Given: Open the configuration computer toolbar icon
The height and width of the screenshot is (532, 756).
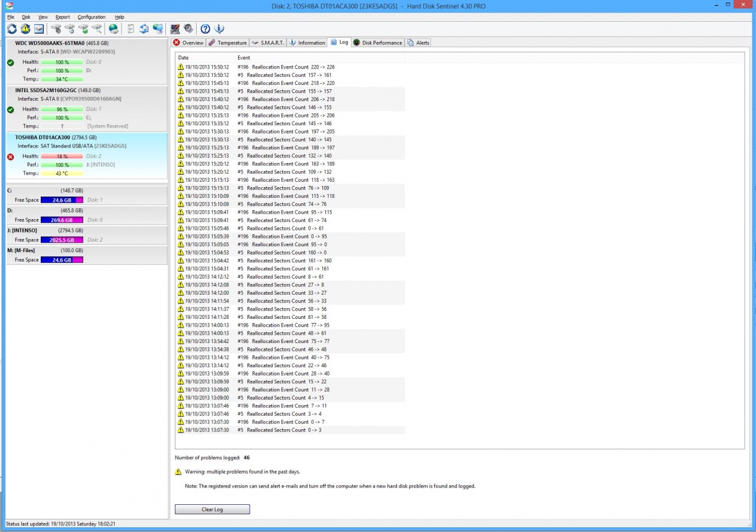Looking at the screenshot, I should tap(175, 29).
